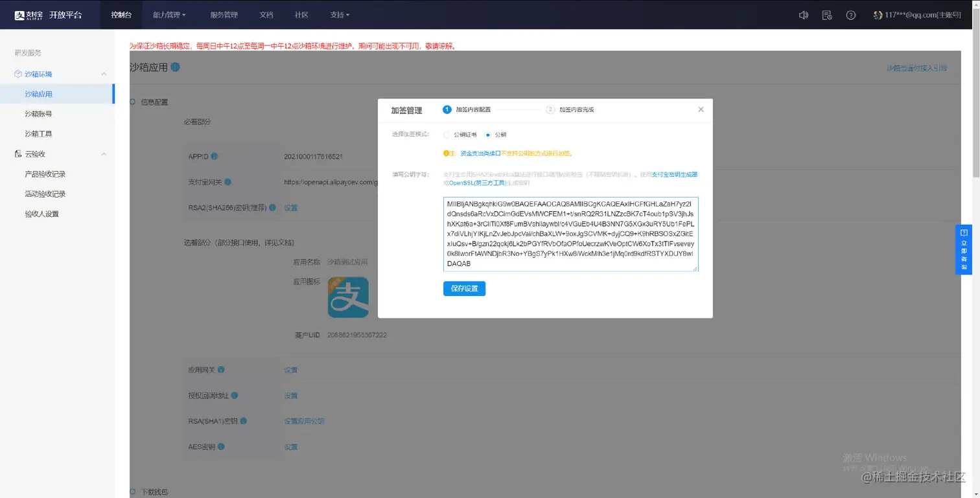Open the 支付宝密钥生成器 link
The width and height of the screenshot is (980, 498).
(674, 175)
